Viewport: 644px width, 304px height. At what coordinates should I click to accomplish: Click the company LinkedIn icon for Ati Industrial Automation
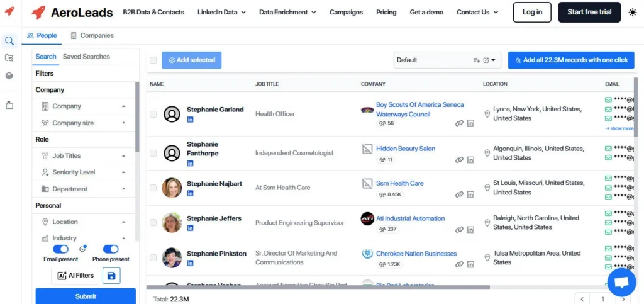(x=470, y=230)
